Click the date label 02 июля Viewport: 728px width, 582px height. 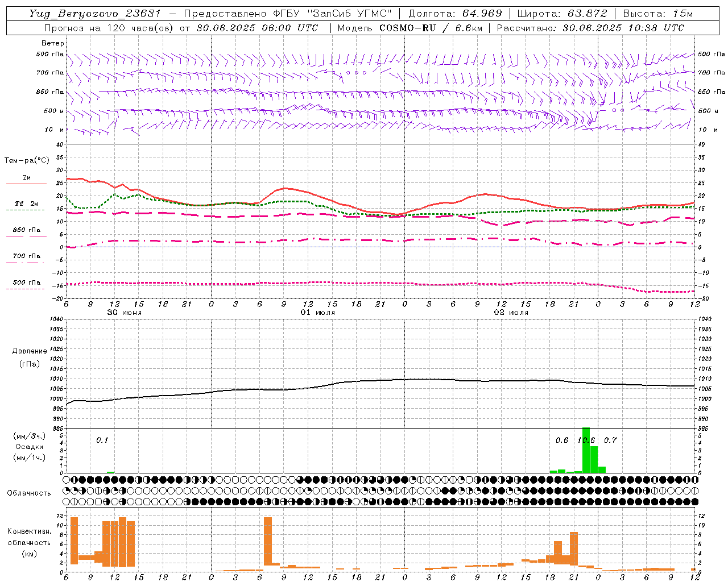pos(511,313)
